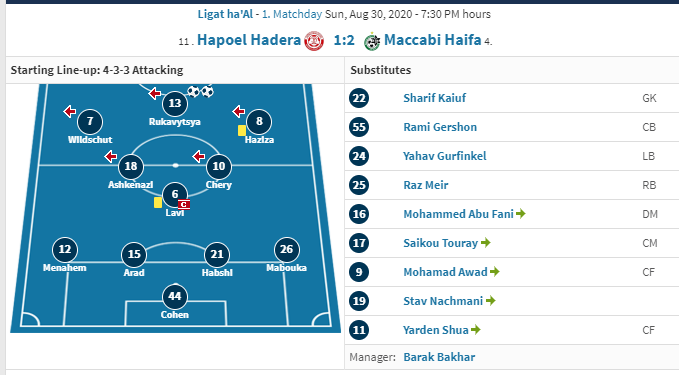Open manager Barak Bakhar's profile

pos(439,357)
